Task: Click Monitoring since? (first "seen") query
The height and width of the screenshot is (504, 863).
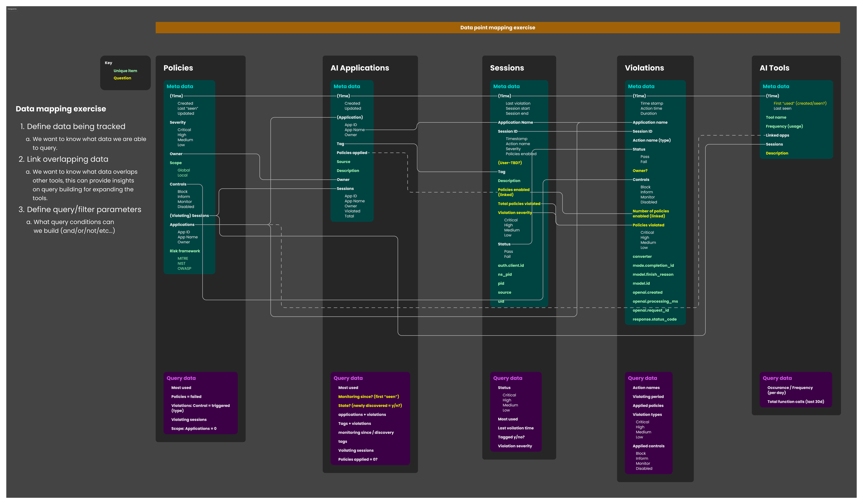Action: (x=368, y=397)
